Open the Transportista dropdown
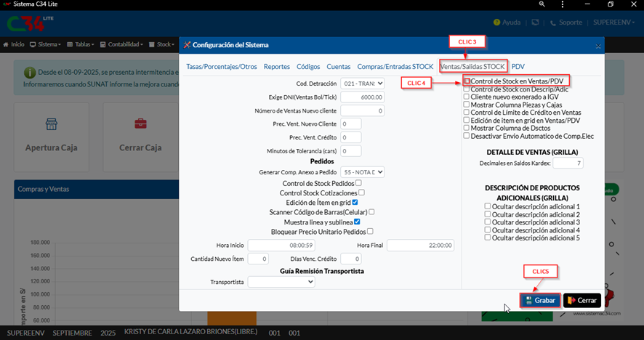The width and height of the screenshot is (644, 340). pos(281,282)
